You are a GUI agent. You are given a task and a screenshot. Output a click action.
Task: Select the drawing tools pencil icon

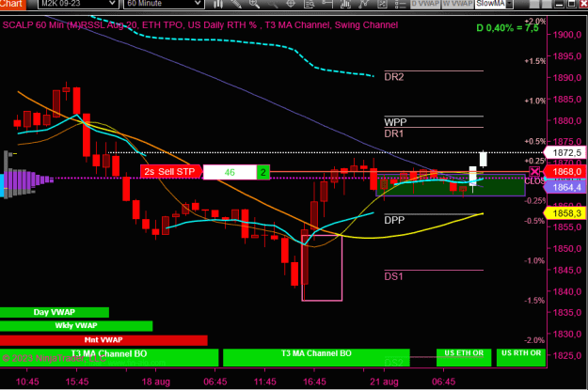tap(236, 4)
